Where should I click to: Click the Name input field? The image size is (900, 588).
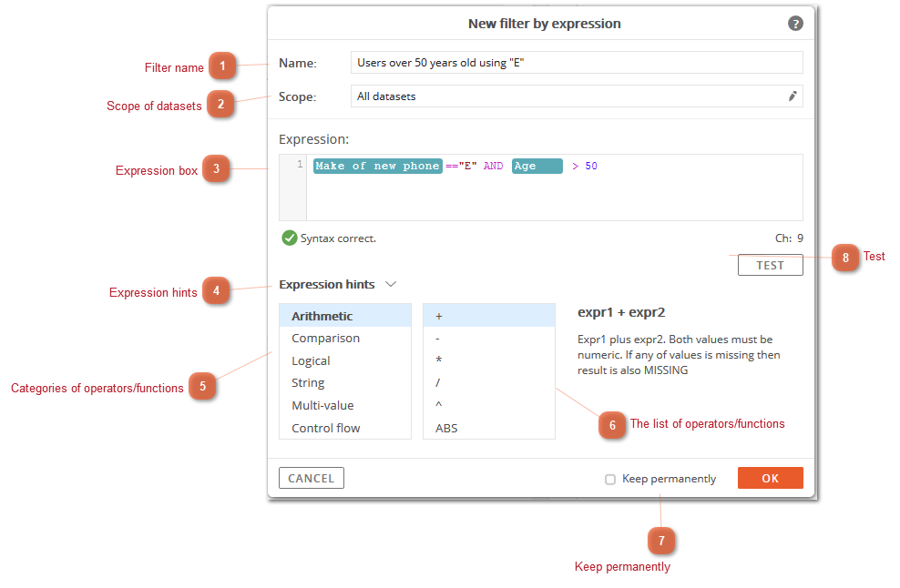pos(577,63)
